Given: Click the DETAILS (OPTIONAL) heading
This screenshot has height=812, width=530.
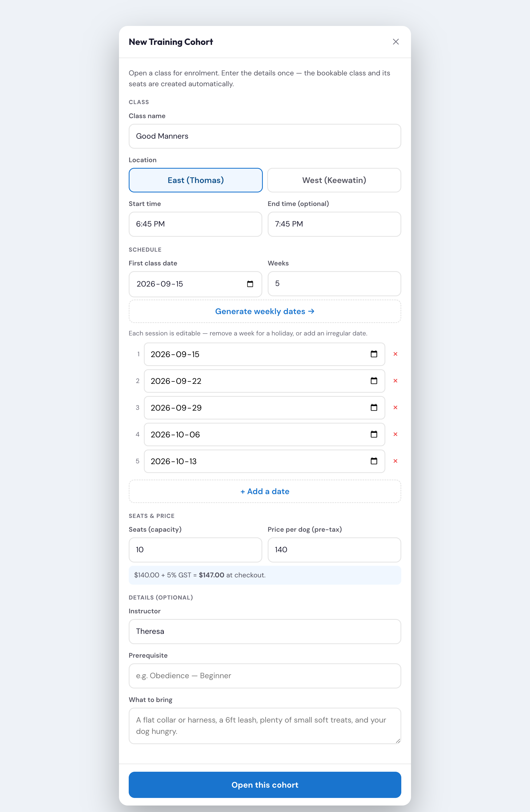Looking at the screenshot, I should pyautogui.click(x=161, y=597).
